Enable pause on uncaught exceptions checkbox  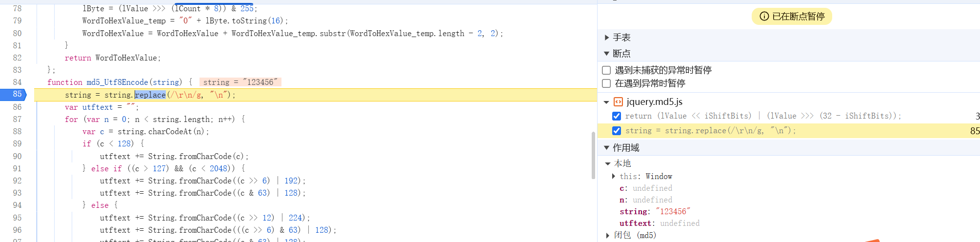[x=606, y=70]
